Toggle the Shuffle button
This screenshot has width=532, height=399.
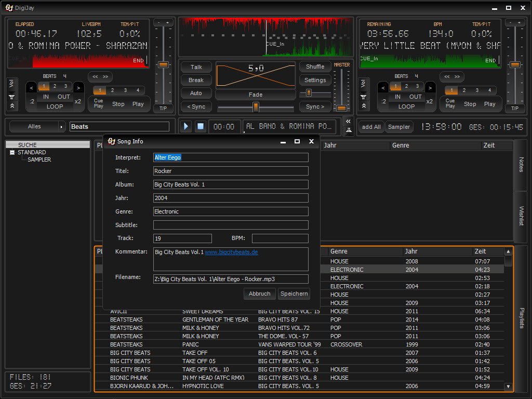point(315,66)
